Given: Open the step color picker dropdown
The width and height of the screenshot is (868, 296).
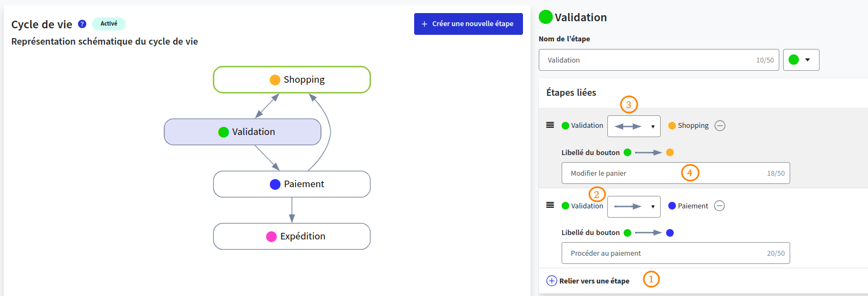Looking at the screenshot, I should tap(801, 60).
